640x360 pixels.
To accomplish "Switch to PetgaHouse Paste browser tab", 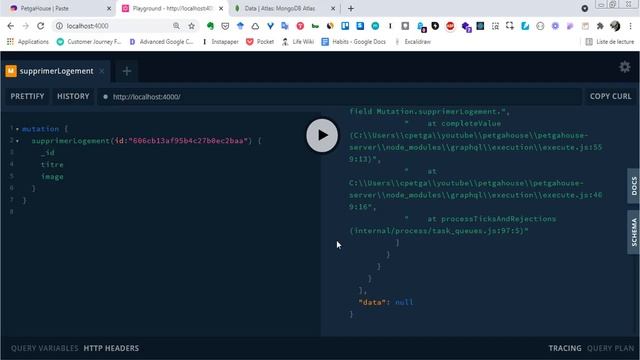I will (57, 8).
